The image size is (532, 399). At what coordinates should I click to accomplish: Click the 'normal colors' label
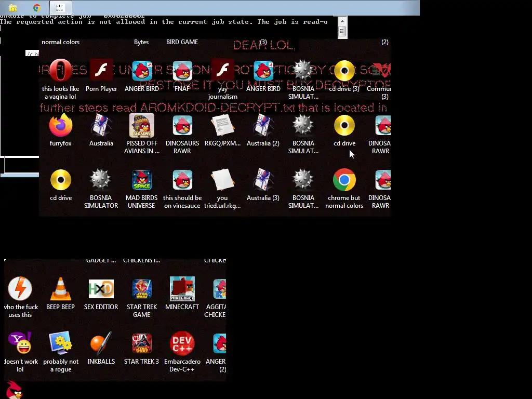pyautogui.click(x=60, y=42)
